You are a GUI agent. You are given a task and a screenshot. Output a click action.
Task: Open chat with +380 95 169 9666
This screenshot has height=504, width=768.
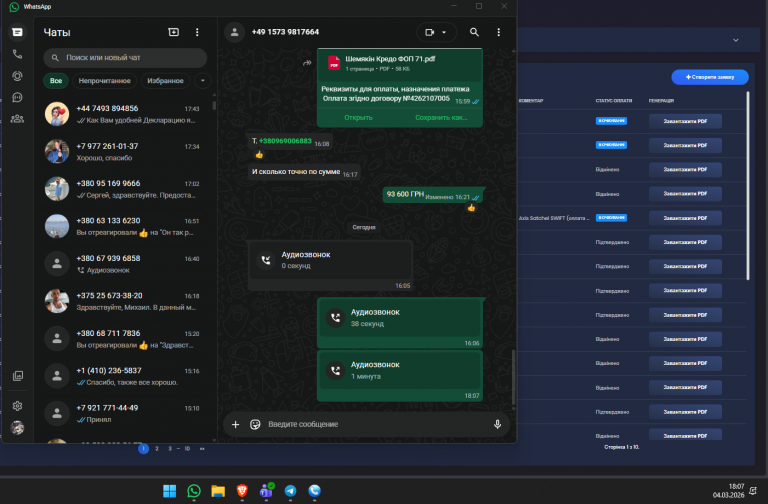pos(125,189)
